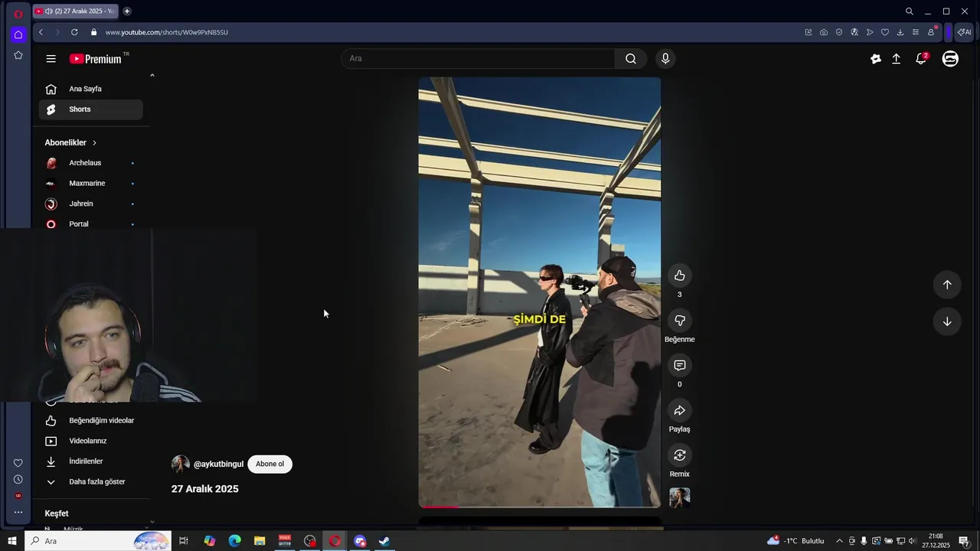Click the sidebar scroll up arrow
This screenshot has width=980, height=551.
(x=152, y=75)
